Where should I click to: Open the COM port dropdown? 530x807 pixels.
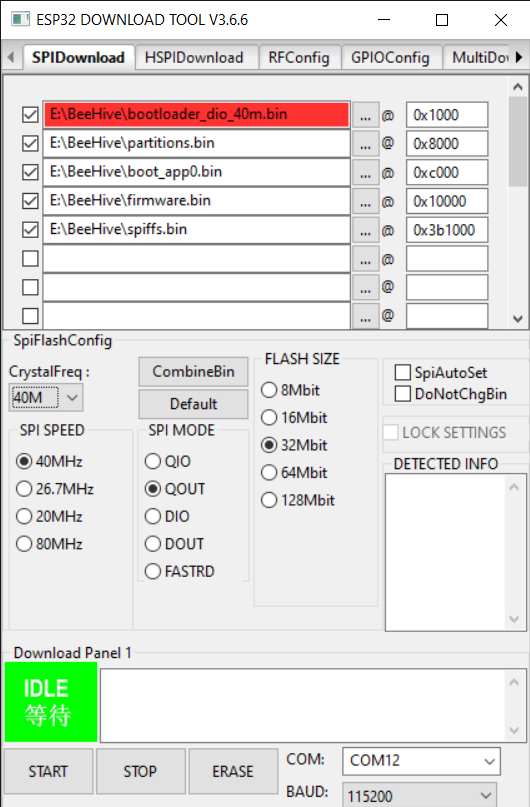click(x=421, y=761)
